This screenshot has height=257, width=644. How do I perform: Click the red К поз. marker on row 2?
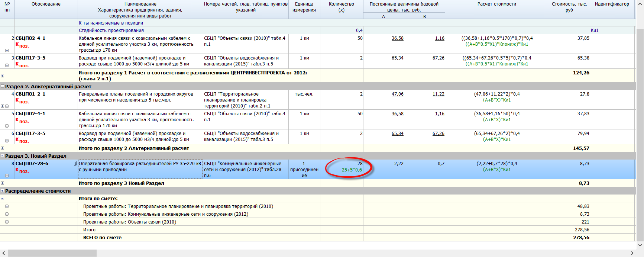point(22,45)
